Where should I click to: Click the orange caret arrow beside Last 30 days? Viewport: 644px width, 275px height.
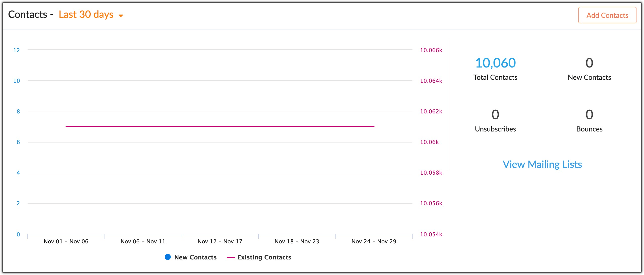pos(121,16)
